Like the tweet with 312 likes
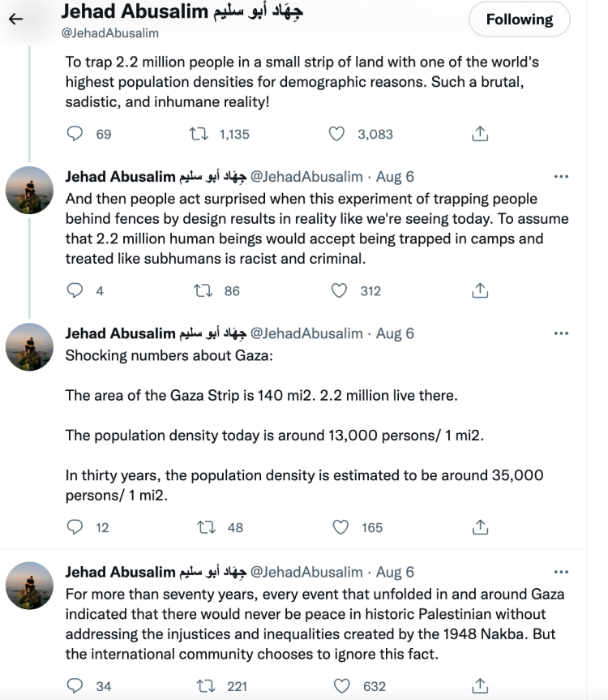The height and width of the screenshot is (700, 608). pos(340,290)
